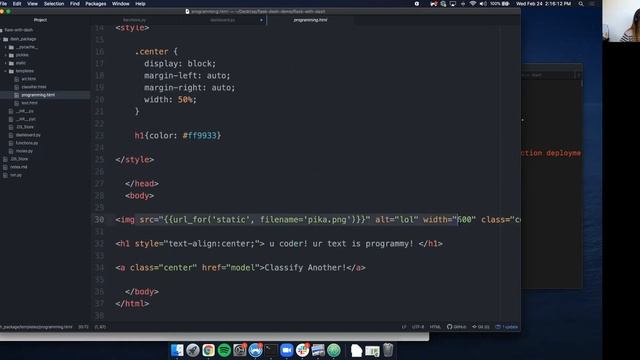Click the cursor position in status bar
The height and width of the screenshot is (360, 640).
[x=83, y=327]
